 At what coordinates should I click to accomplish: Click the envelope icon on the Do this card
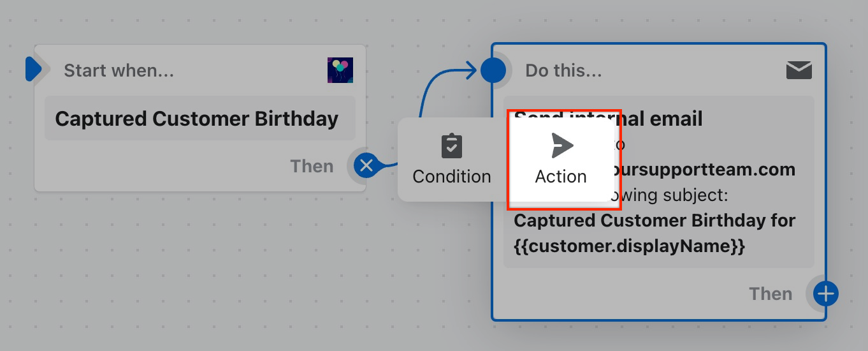click(799, 70)
